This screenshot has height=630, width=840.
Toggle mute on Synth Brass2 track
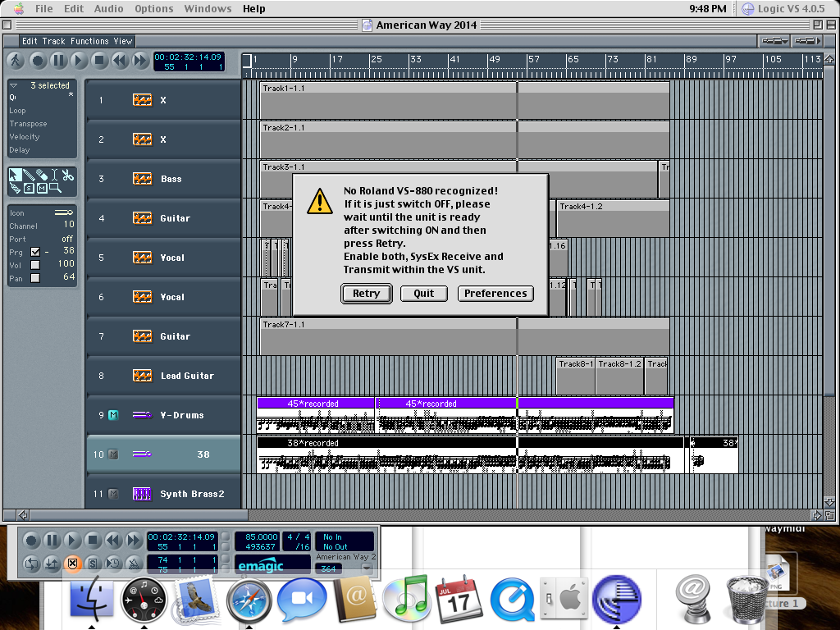[x=113, y=494]
